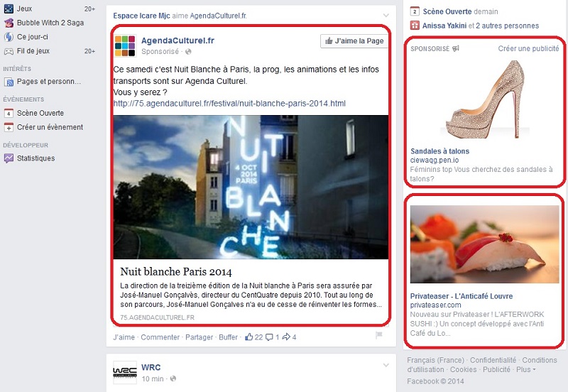Image resolution: width=568 pixels, height=392 pixels.
Task: Open the Nuit Blanche post image
Action: 251,187
